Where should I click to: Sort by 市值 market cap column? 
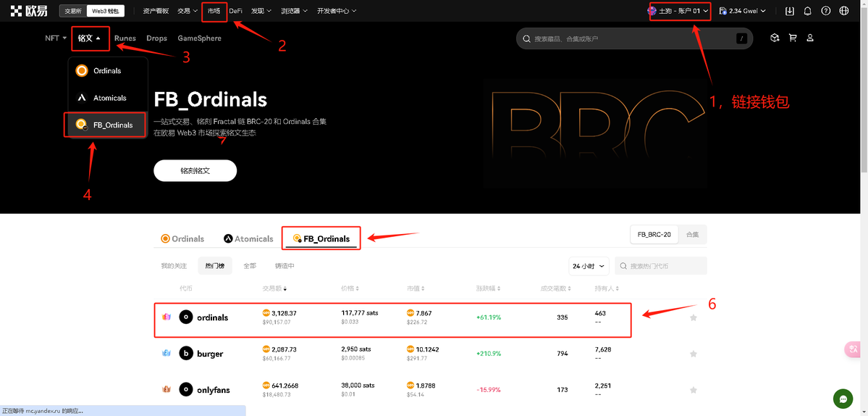[416, 288]
